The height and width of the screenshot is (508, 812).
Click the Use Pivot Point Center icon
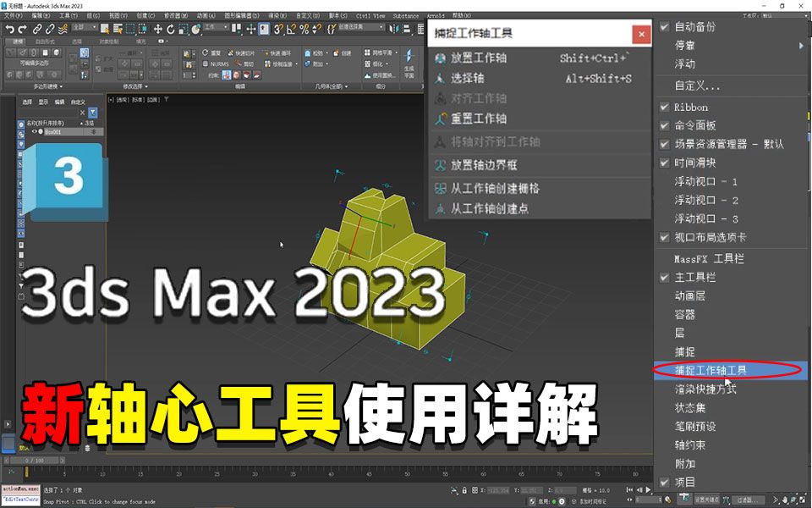pyautogui.click(x=236, y=29)
